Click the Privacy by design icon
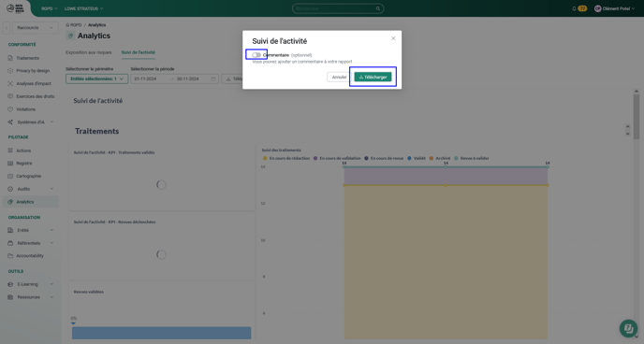Viewport: 644px width, 344px height. coord(10,71)
